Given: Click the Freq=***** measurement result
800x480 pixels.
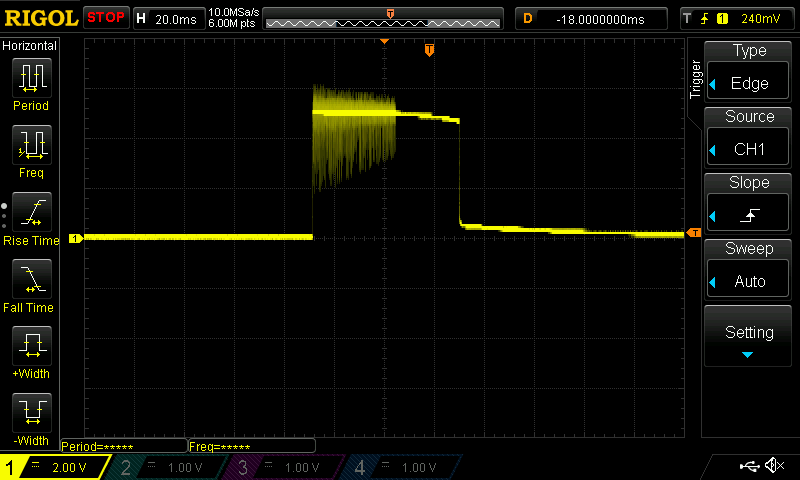Looking at the screenshot, I should point(252,446).
